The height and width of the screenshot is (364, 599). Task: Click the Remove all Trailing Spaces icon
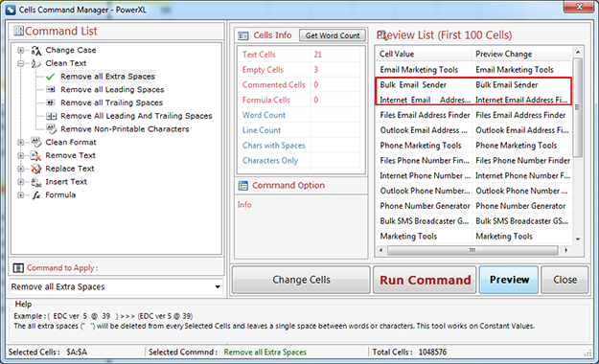tap(51, 102)
